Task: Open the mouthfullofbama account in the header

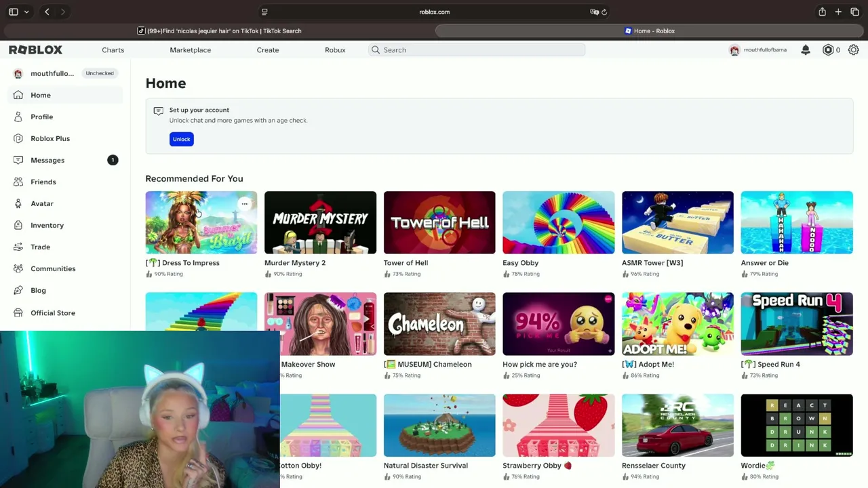Action: click(757, 49)
